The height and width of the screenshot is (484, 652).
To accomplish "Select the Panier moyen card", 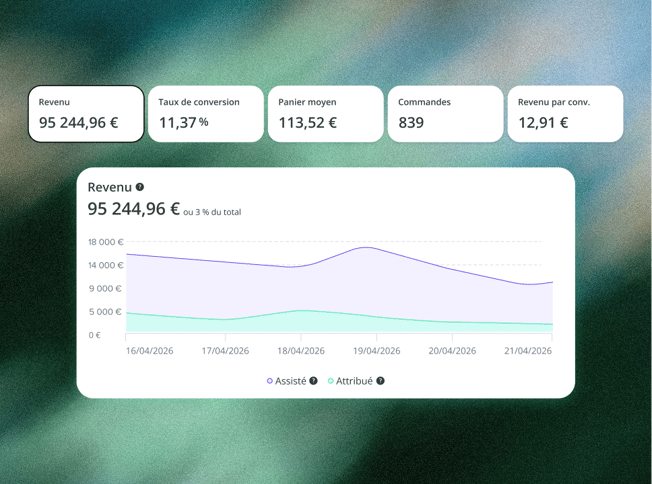I will pyautogui.click(x=326, y=114).
